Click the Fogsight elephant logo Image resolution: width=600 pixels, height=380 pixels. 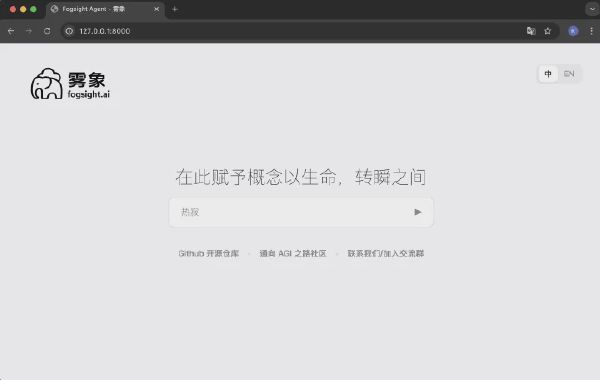click(x=47, y=84)
